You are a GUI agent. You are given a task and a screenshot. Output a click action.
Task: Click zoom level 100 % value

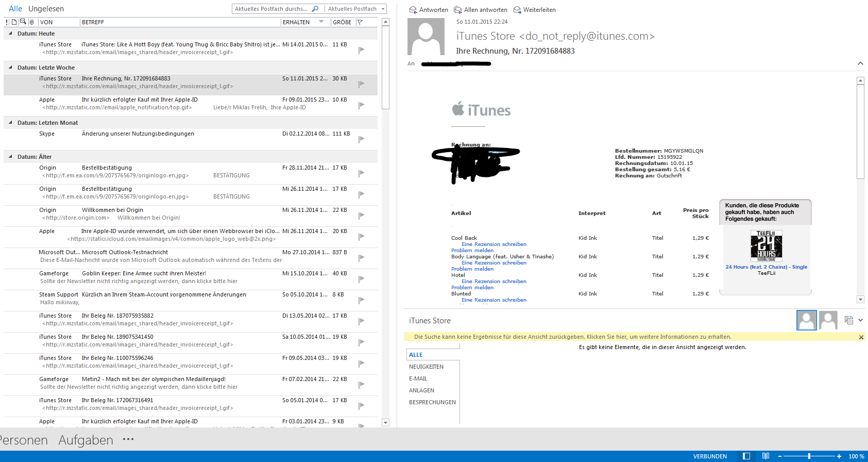tap(857, 456)
